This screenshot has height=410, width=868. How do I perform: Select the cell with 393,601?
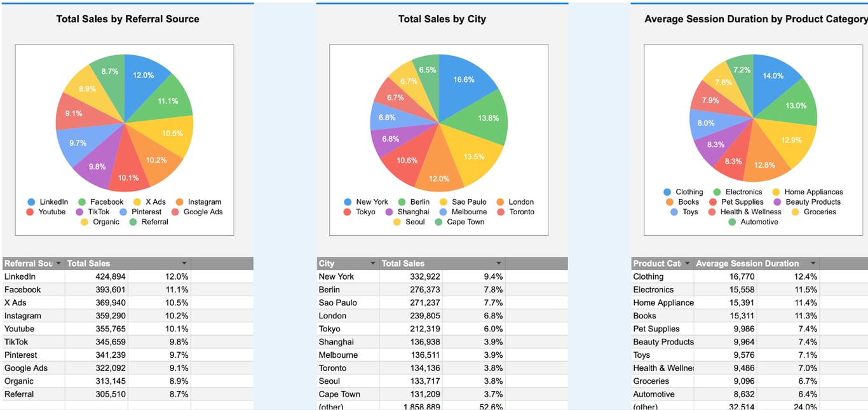[96, 290]
